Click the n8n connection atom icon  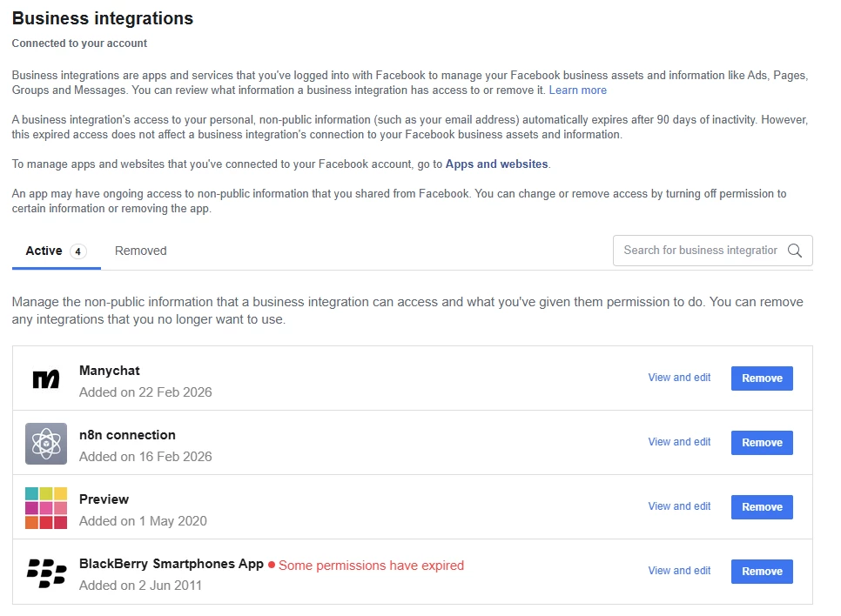(x=46, y=444)
